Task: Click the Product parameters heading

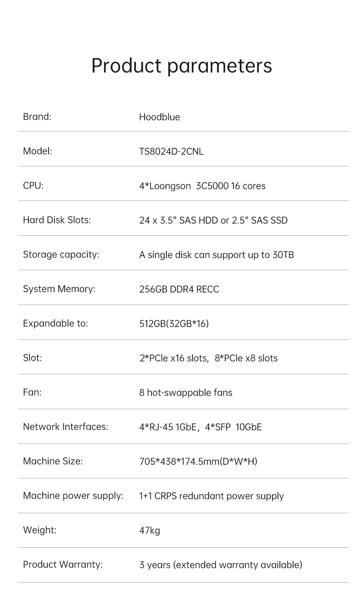Action: [x=182, y=65]
